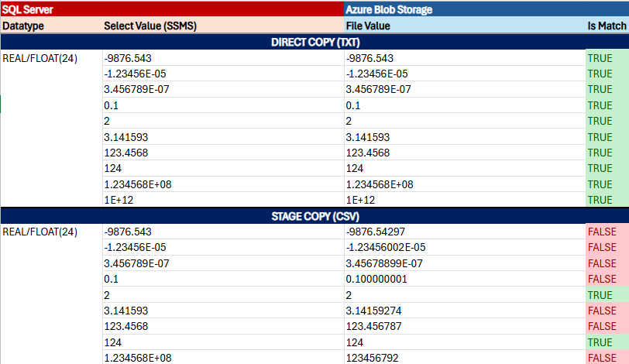Viewport: 629px width, 364px height.
Task: Click the Select Value (SSMS) column header
Action: [223, 26]
